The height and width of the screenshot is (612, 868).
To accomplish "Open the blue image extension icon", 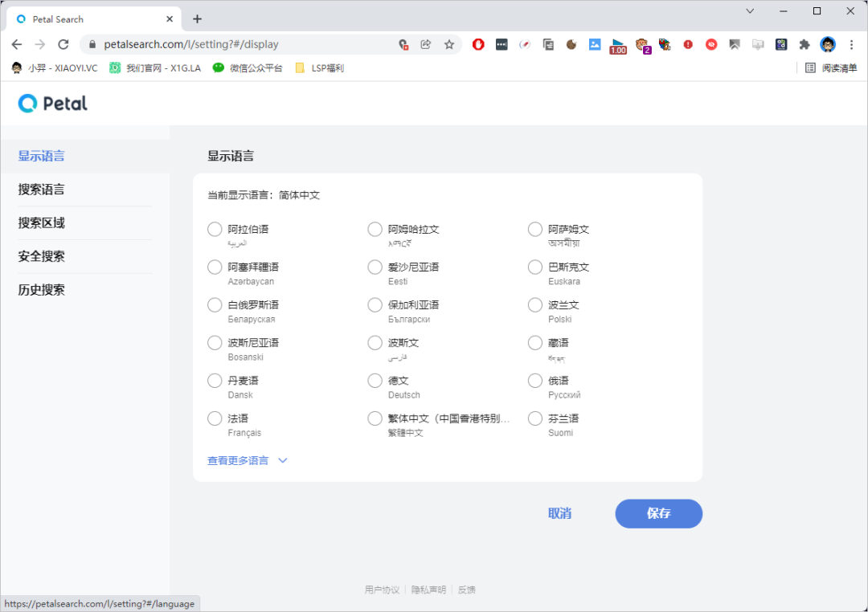I will 595,44.
